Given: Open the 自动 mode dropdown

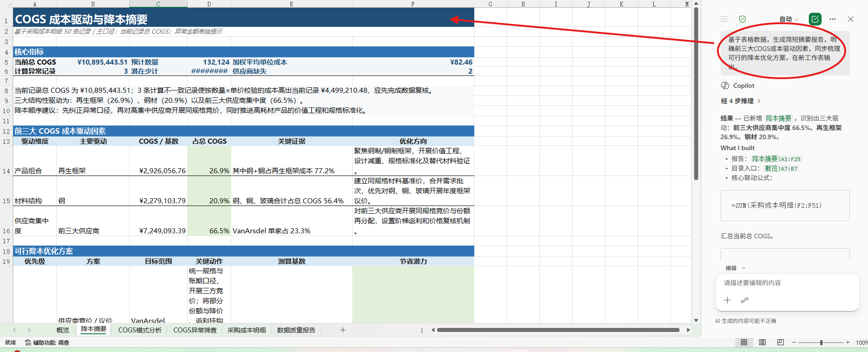Looking at the screenshot, I should 789,19.
